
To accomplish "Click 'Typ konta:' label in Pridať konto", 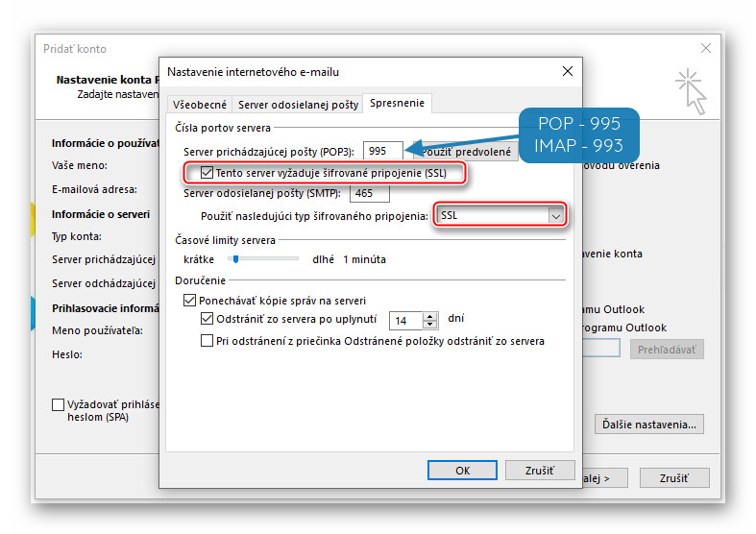I will 77,236.
